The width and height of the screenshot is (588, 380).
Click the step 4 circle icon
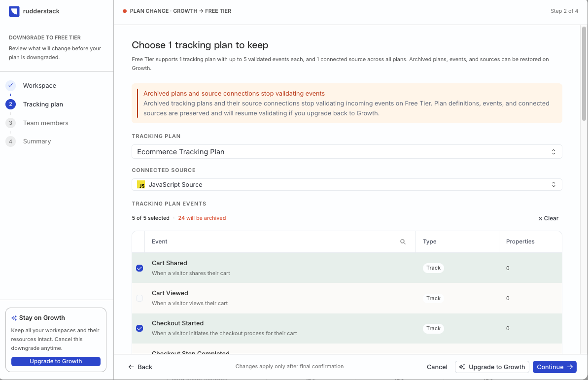tap(10, 141)
